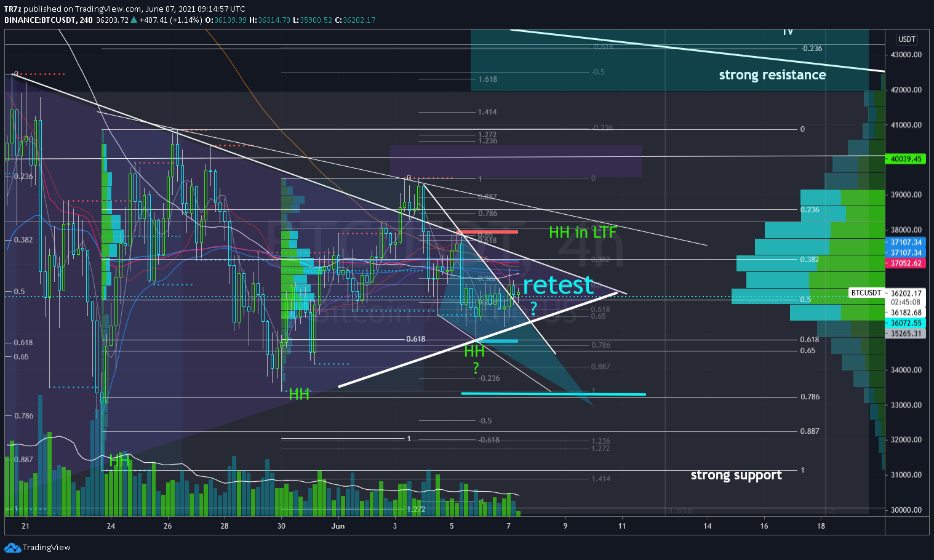Select the high value H:36314.73
Screen dimensions: 934x560
point(269,20)
